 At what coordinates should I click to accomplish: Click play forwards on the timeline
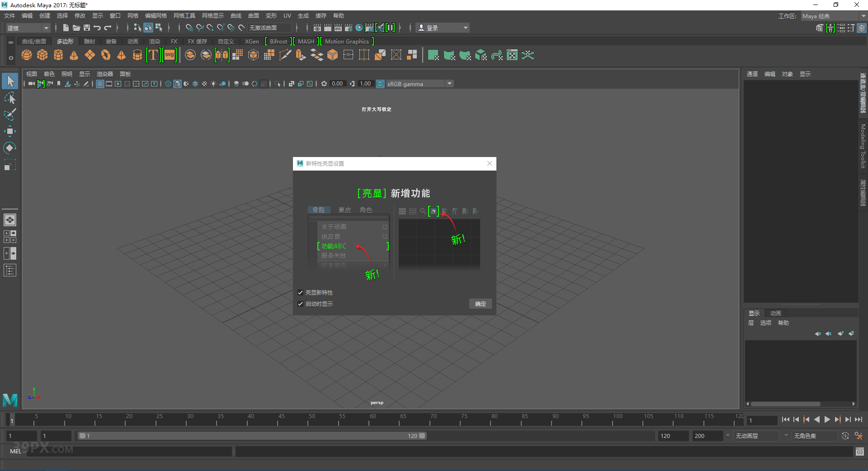click(827, 419)
